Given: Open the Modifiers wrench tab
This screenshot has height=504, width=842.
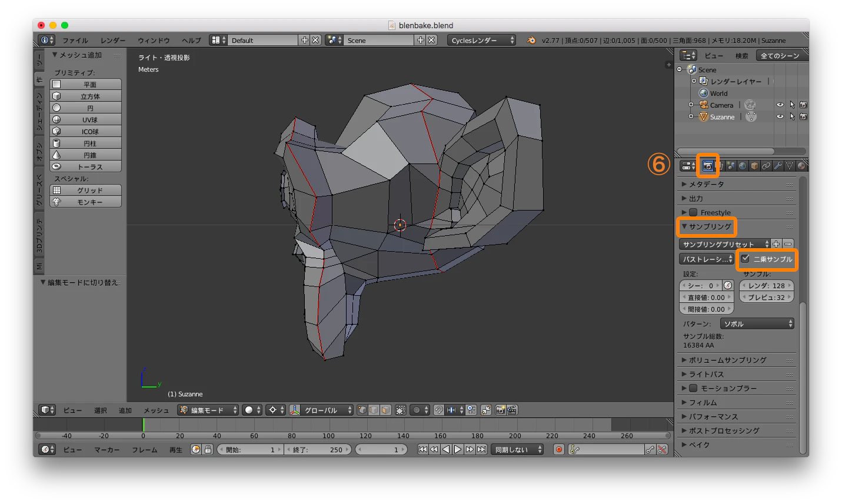Looking at the screenshot, I should (778, 166).
